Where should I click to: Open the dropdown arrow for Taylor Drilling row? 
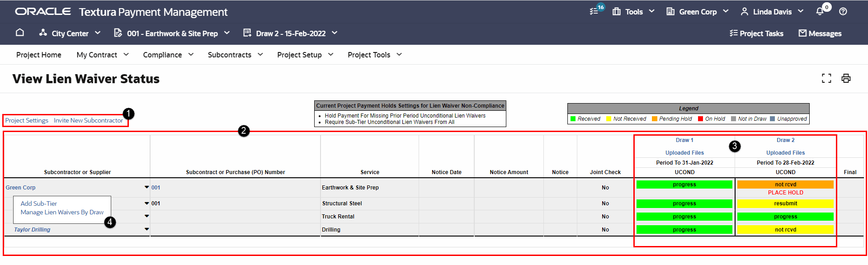(146, 229)
